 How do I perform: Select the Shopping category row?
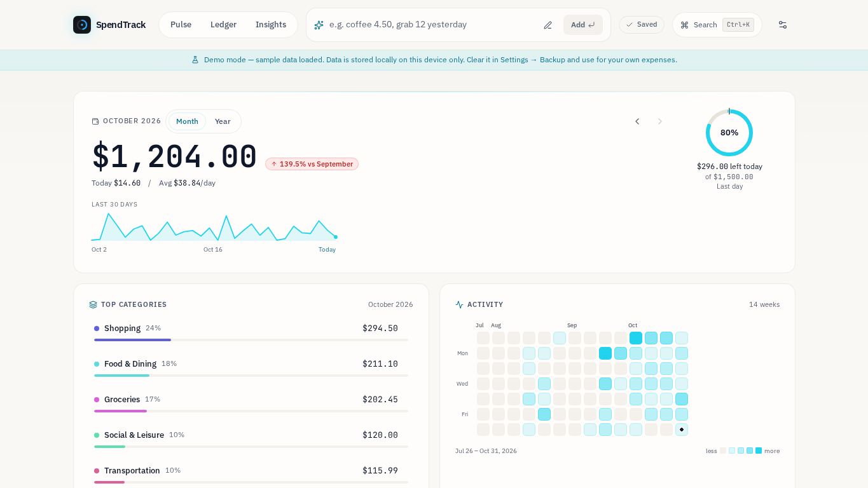(251, 333)
